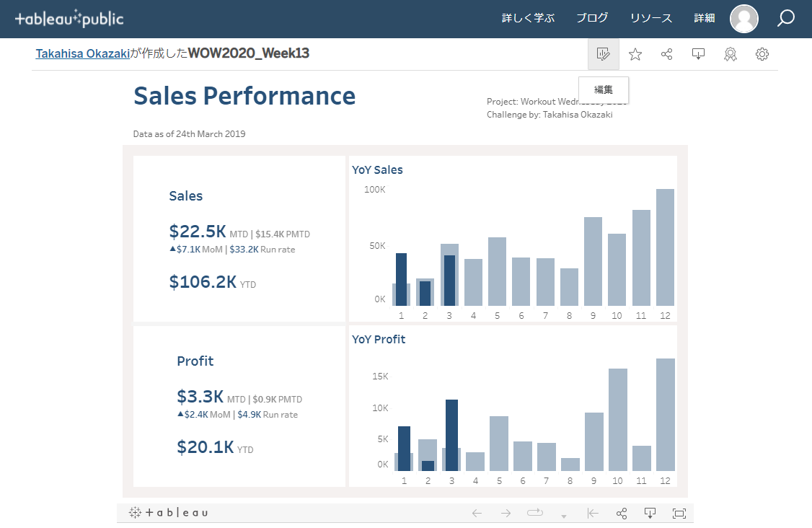This screenshot has height=528, width=812.
Task: Select month 9 bar in YoY Sales
Action: coord(593,261)
